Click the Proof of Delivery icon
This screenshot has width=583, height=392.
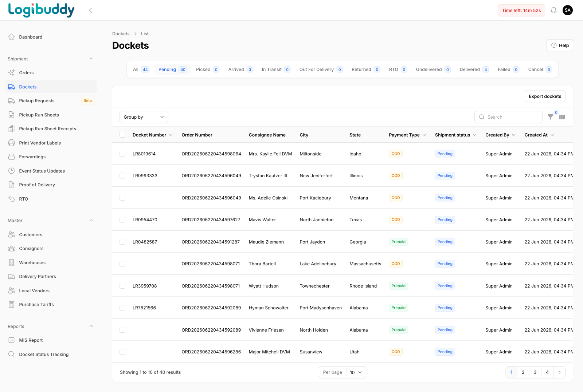tap(12, 185)
